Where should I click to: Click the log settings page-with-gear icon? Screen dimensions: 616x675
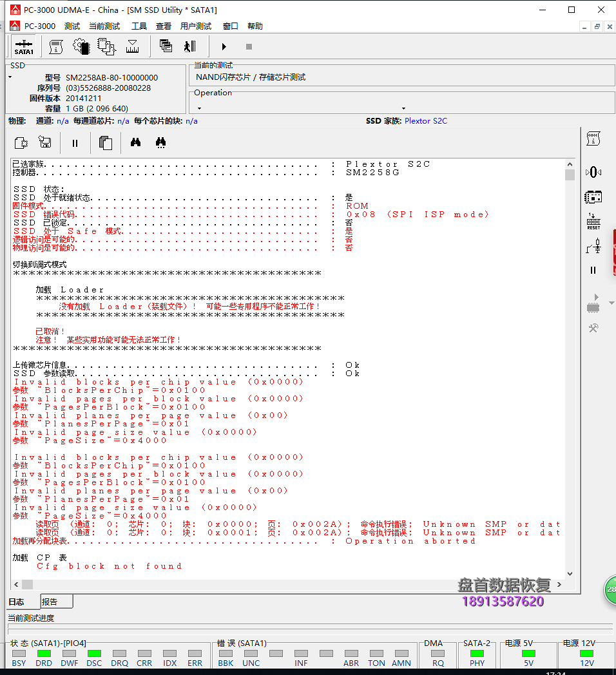pos(21,142)
